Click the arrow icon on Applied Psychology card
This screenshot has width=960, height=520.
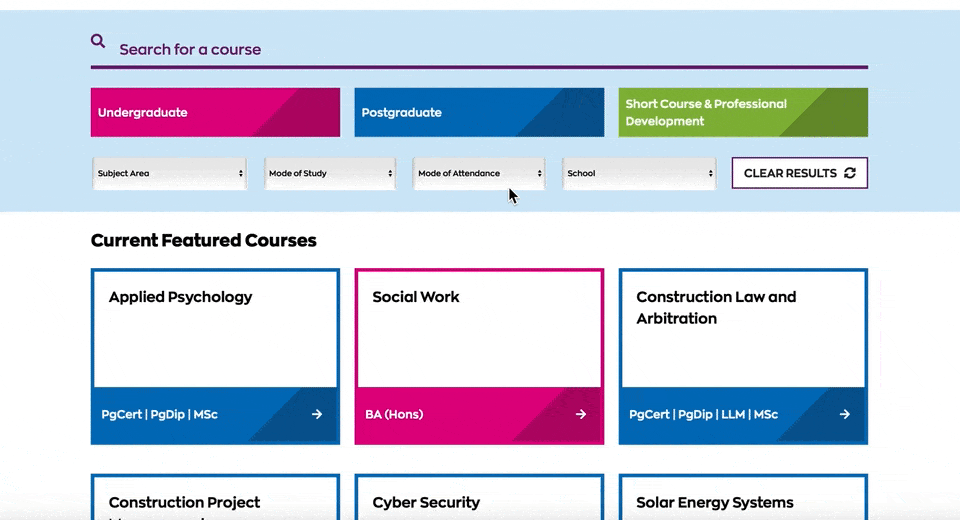click(x=317, y=414)
